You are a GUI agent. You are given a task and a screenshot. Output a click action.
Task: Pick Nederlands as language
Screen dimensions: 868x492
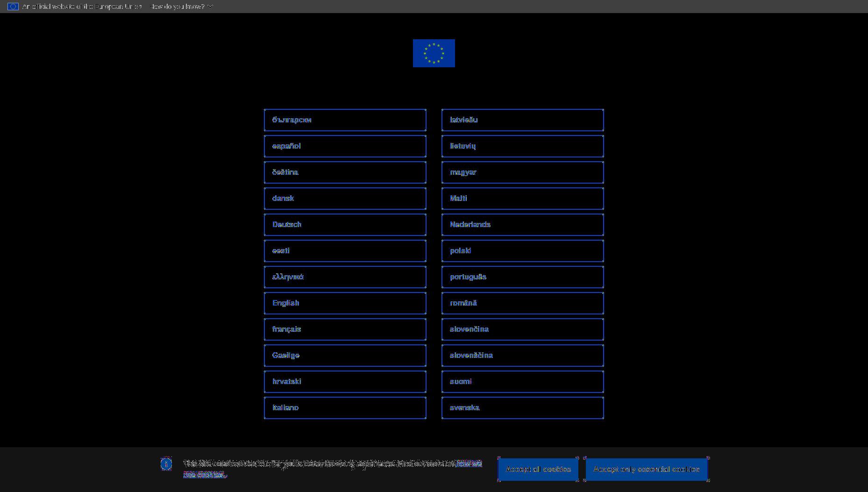523,225
